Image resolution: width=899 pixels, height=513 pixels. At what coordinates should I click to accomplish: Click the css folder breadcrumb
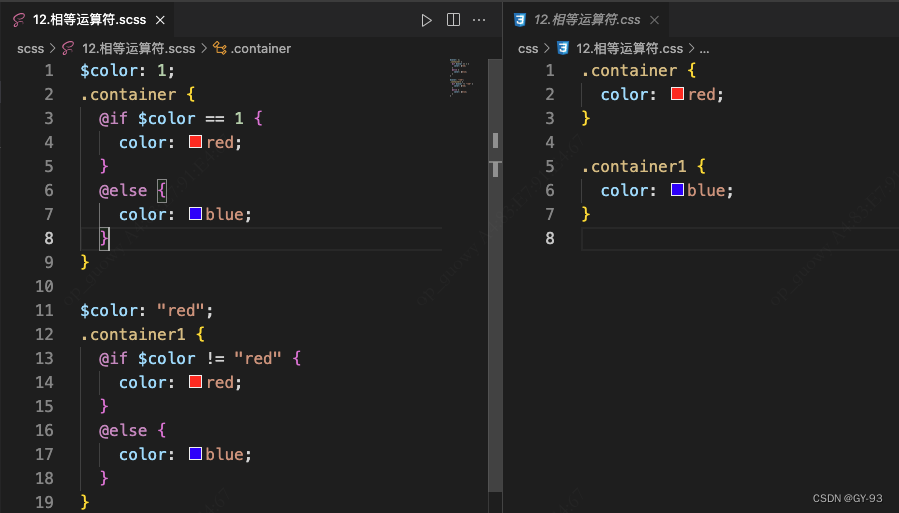528,49
